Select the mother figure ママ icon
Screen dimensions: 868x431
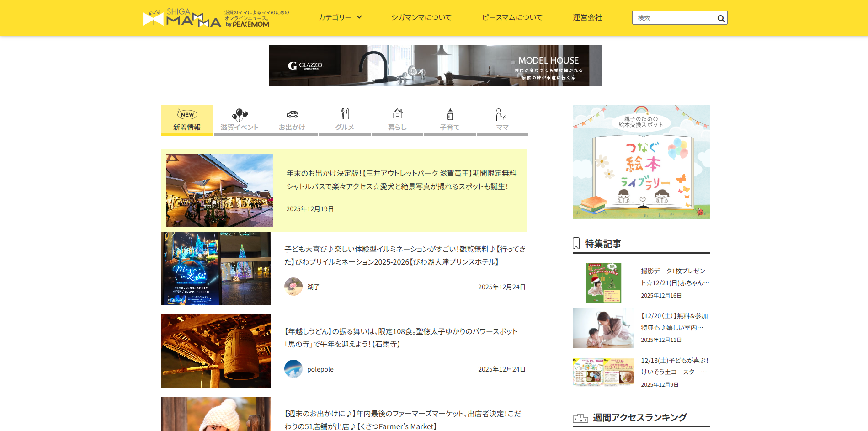pyautogui.click(x=501, y=115)
